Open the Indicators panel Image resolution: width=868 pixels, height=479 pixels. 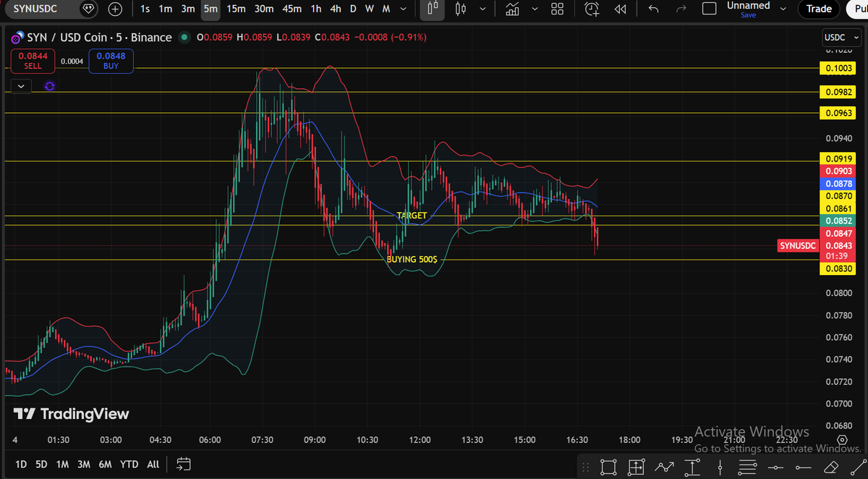click(512, 9)
